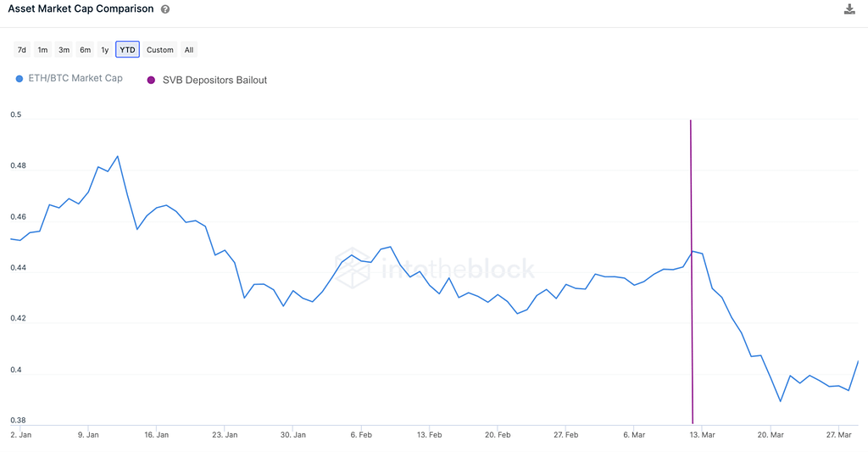Screen dimensions: 868x452
Task: Open the help question mark icon
Action: pyautogui.click(x=165, y=9)
